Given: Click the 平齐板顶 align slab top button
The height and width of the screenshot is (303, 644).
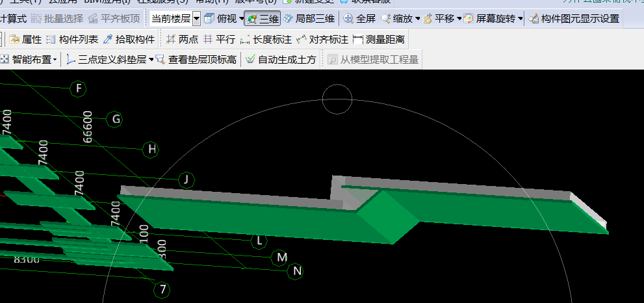Looking at the screenshot, I should [x=114, y=18].
